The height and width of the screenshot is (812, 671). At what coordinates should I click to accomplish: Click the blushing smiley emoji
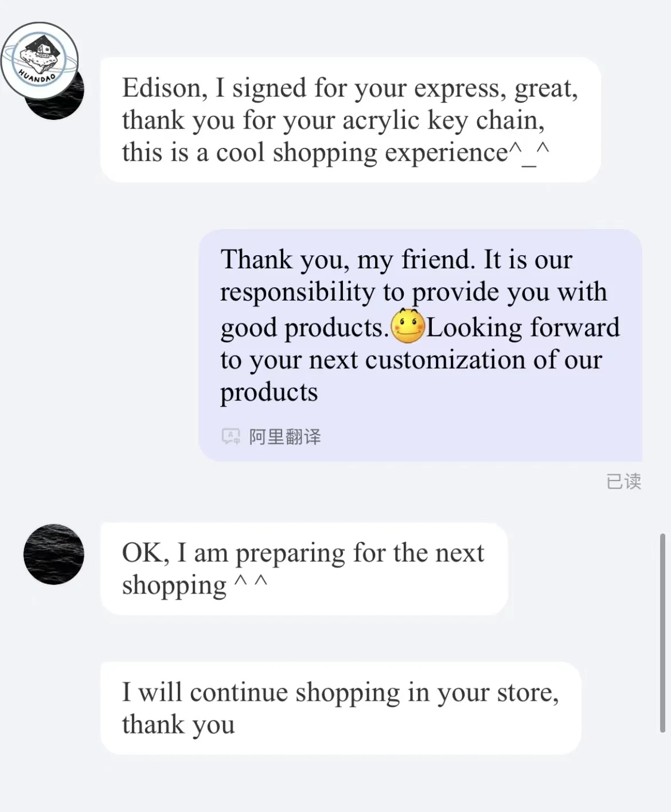[407, 327]
